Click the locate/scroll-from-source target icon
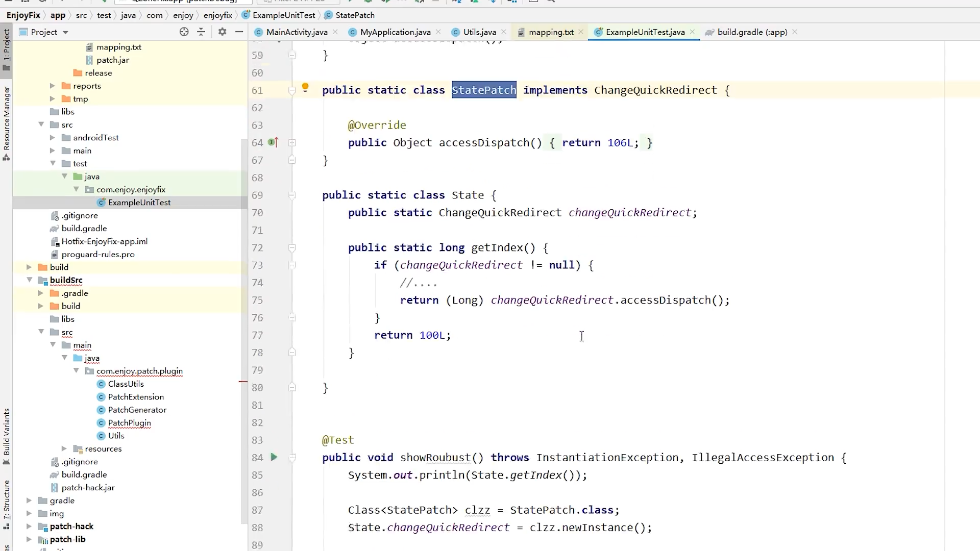This screenshot has height=551, width=980. tap(184, 32)
